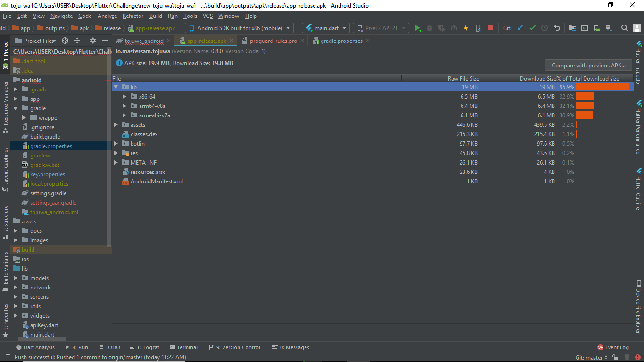The width and height of the screenshot is (644, 362).
Task: Open the device selector dropdown
Action: [x=239, y=28]
